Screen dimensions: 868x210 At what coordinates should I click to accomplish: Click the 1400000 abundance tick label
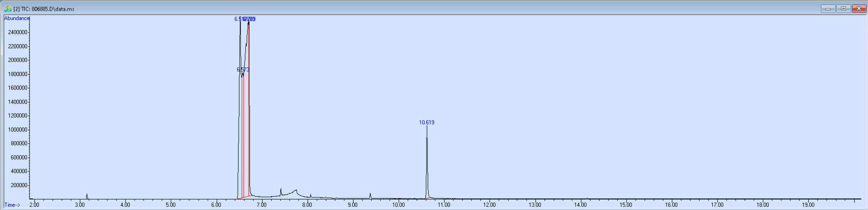coord(18,102)
